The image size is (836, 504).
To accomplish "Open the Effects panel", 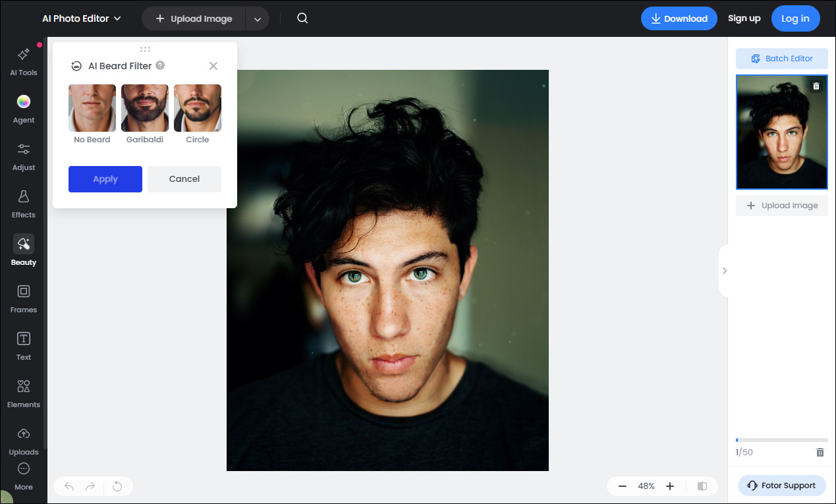I will click(x=23, y=204).
